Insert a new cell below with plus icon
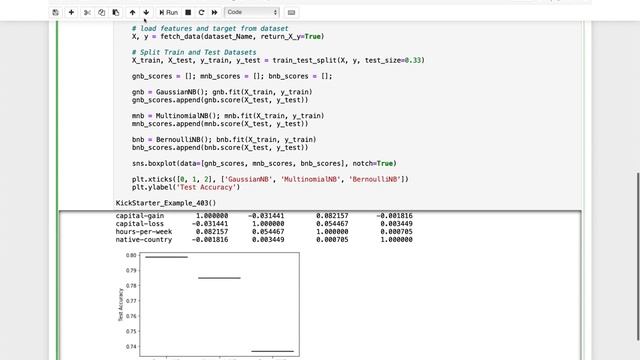The width and height of the screenshot is (640, 360). (71, 13)
